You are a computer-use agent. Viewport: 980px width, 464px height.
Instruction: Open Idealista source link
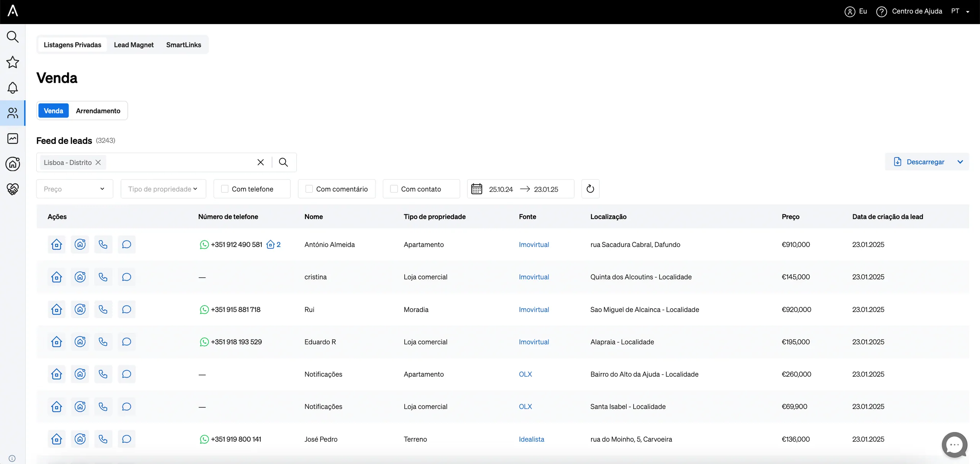click(x=531, y=439)
